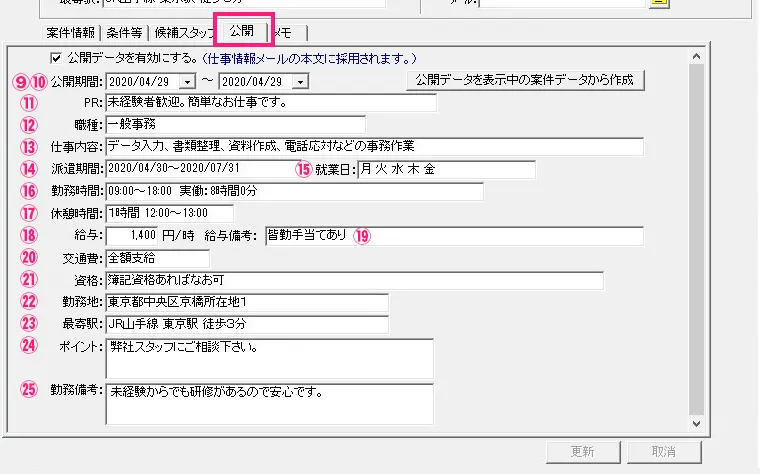This screenshot has width=760, height=474.
Task: Click the 取消 button
Action: (664, 452)
